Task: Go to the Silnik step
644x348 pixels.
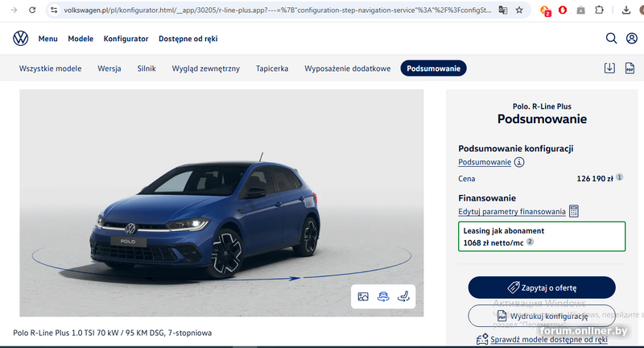Action: click(x=147, y=68)
